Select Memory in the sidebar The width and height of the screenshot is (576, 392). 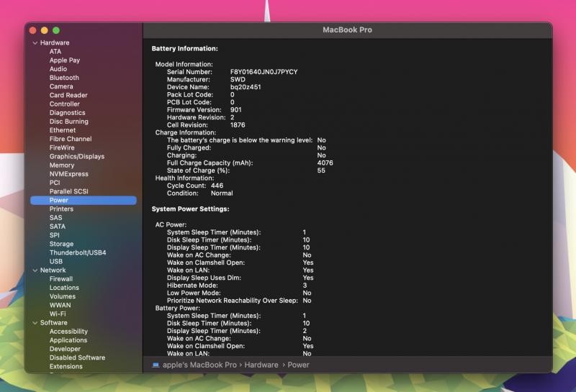tap(62, 165)
